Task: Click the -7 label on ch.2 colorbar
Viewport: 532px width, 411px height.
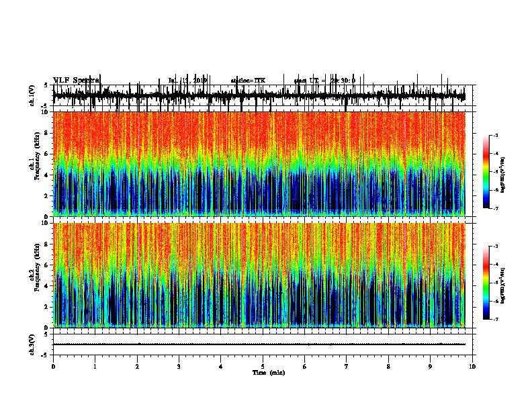Action: point(496,320)
